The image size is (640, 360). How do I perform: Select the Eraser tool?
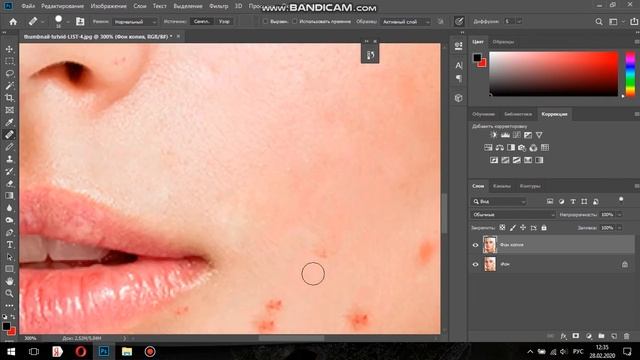(x=9, y=184)
